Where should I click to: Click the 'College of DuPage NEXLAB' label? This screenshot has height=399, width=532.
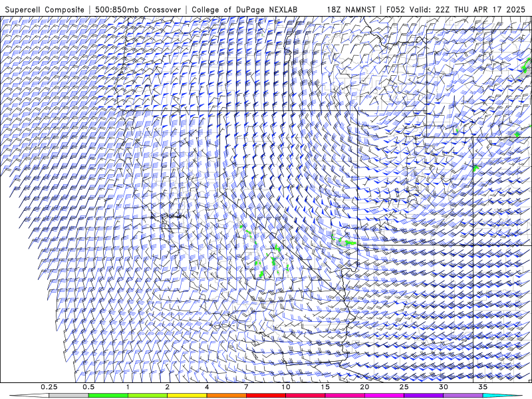[244, 10]
